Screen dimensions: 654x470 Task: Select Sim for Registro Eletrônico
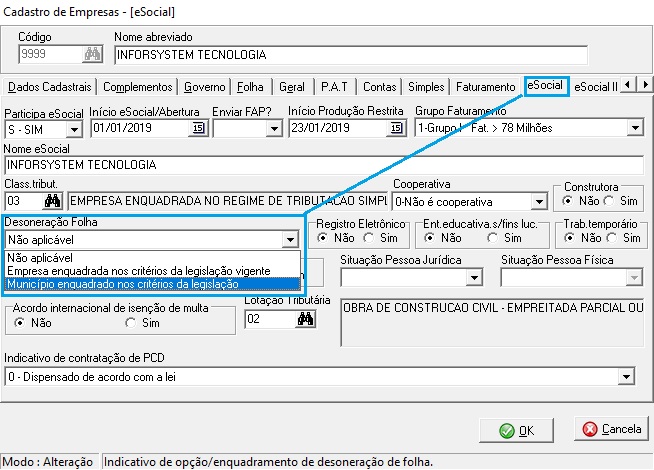369,238
